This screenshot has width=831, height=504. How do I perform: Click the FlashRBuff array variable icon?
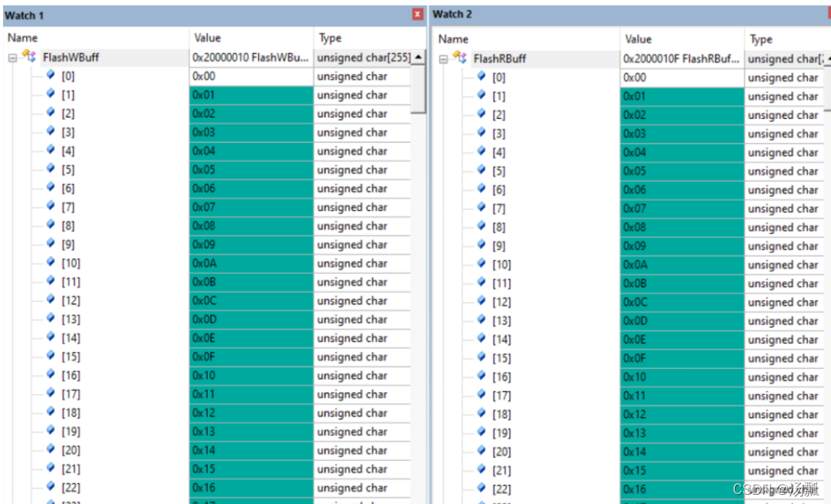click(x=460, y=58)
